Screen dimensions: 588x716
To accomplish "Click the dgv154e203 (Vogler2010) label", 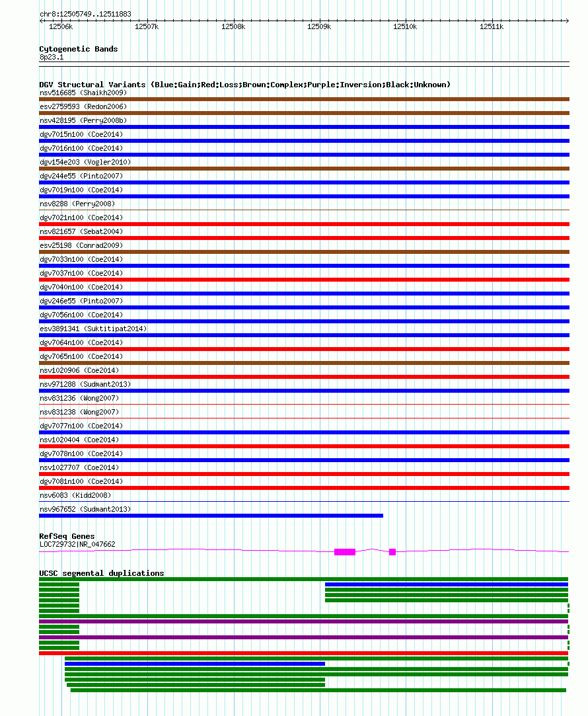I will (x=85, y=162).
